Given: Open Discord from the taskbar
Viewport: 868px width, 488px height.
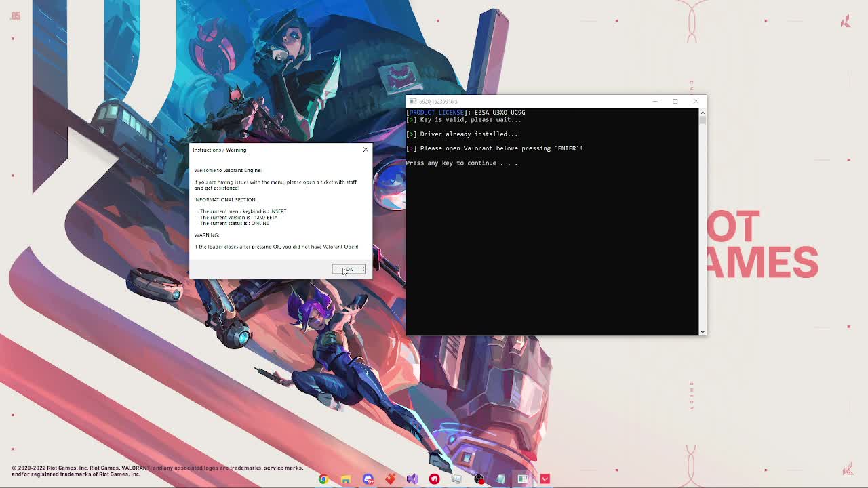Looking at the screenshot, I should click(x=368, y=479).
